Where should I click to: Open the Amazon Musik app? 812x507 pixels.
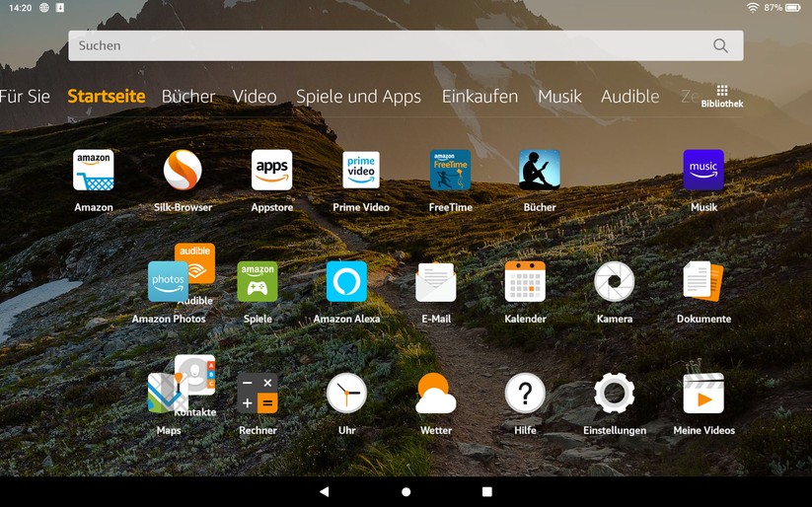(x=703, y=171)
